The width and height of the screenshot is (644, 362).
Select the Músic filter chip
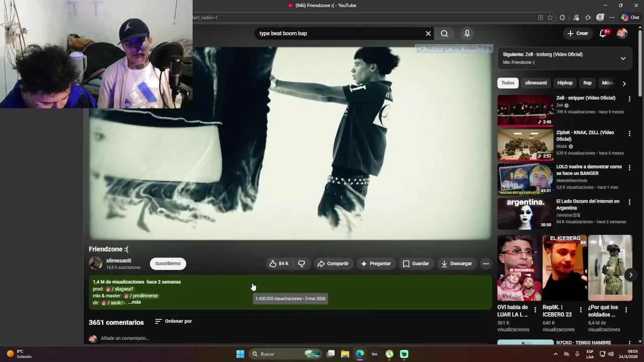(x=607, y=83)
